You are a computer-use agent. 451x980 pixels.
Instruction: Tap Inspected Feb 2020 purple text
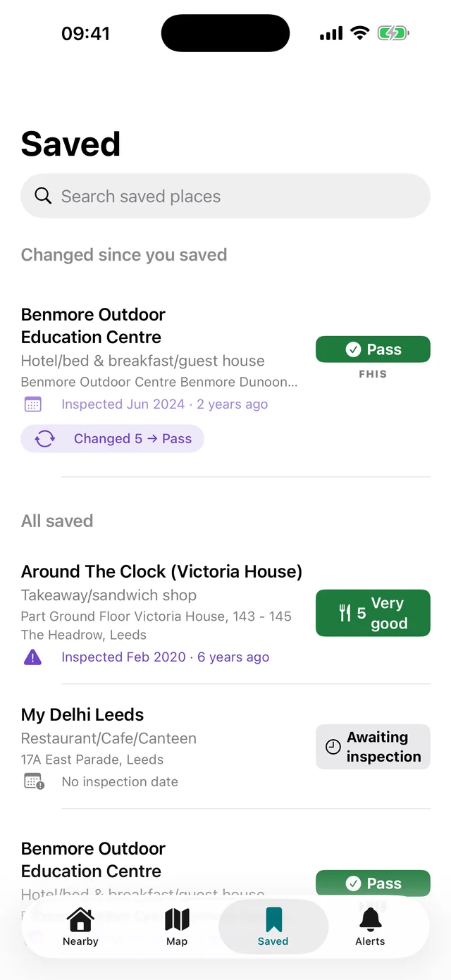123,657
